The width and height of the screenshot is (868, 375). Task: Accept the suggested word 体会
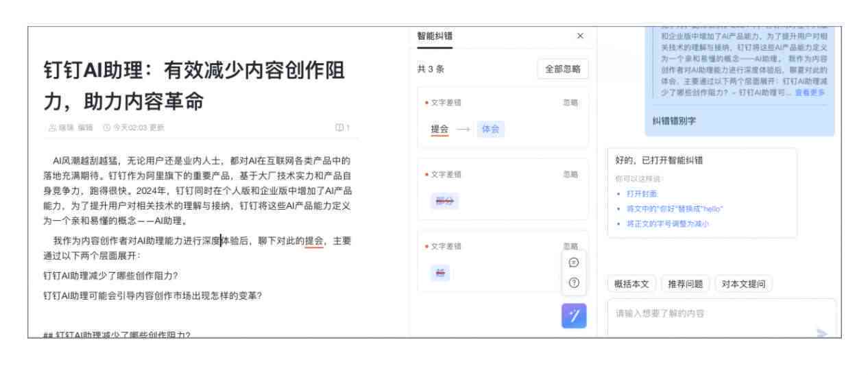click(x=491, y=129)
